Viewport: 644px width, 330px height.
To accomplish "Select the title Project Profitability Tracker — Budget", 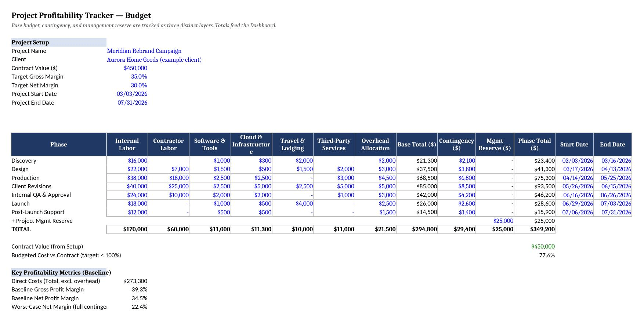I will 81,15.
